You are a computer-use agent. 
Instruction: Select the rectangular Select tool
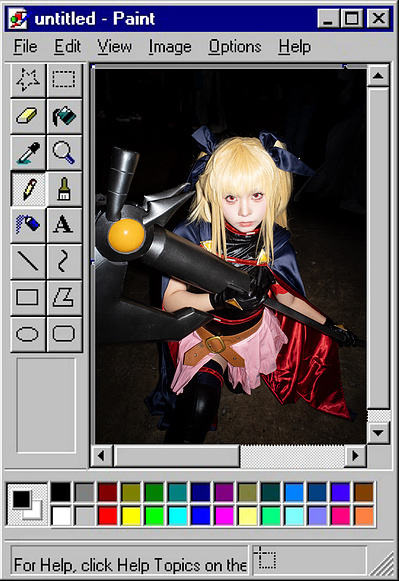(x=64, y=80)
